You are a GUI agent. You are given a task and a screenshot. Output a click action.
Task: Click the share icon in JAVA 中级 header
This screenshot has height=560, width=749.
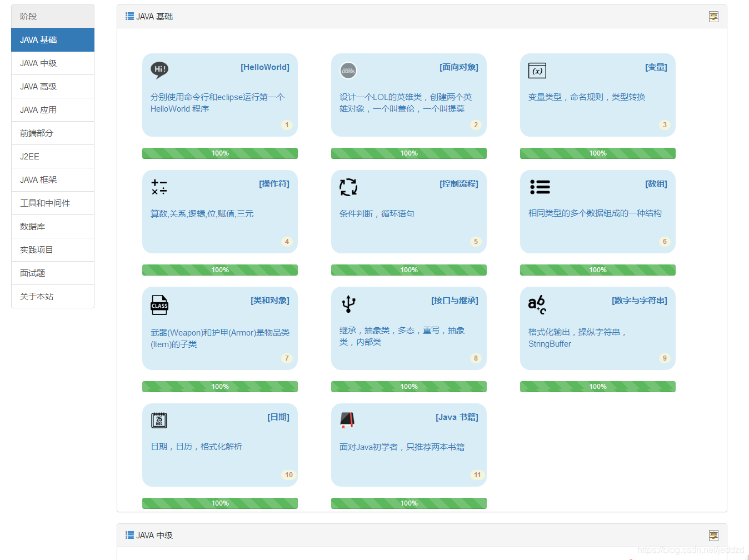pos(713,536)
